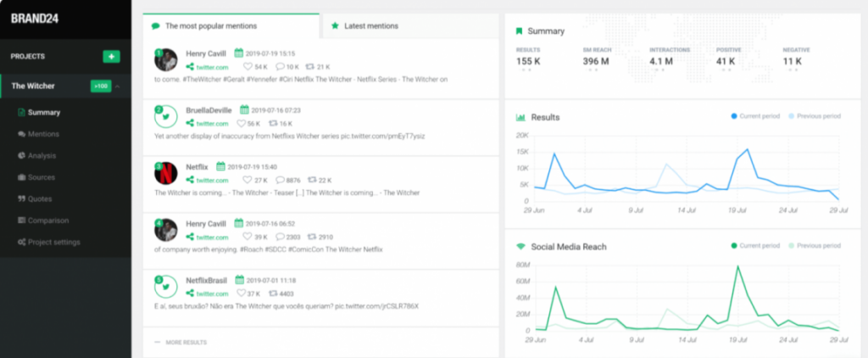Viewport: 868px width, 358px height.
Task: Open Henry Cavill's first mention avatar
Action: [x=166, y=59]
